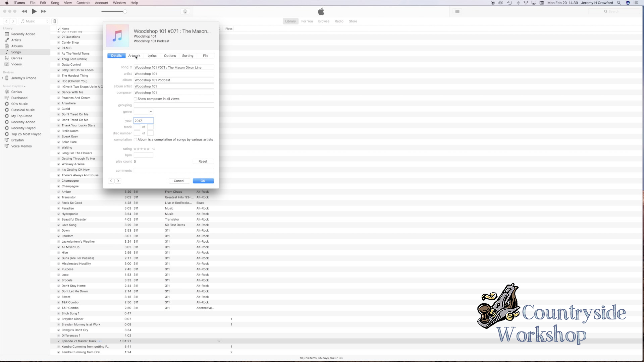Switch to the Sorting tab
The width and height of the screenshot is (644, 362).
pyautogui.click(x=188, y=56)
